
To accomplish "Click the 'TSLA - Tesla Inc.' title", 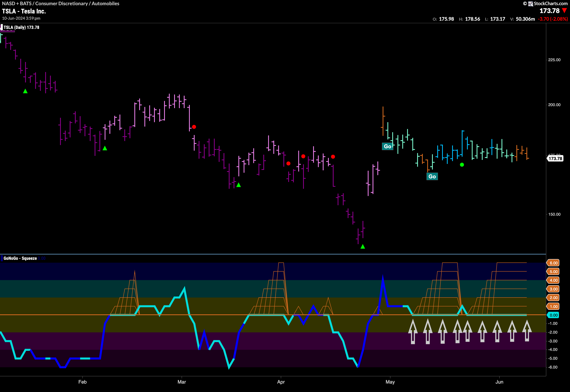I will tap(24, 11).
